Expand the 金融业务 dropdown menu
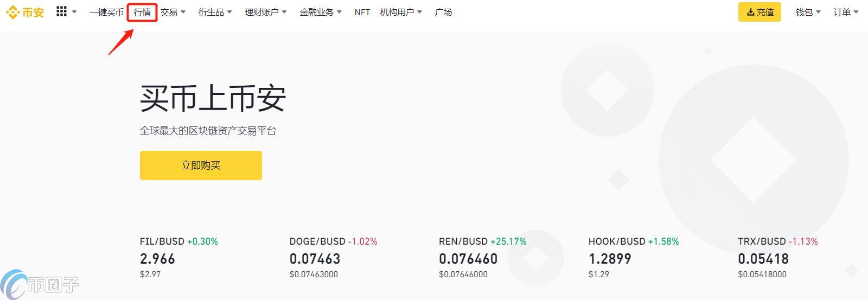The width and height of the screenshot is (868, 300). 321,12
